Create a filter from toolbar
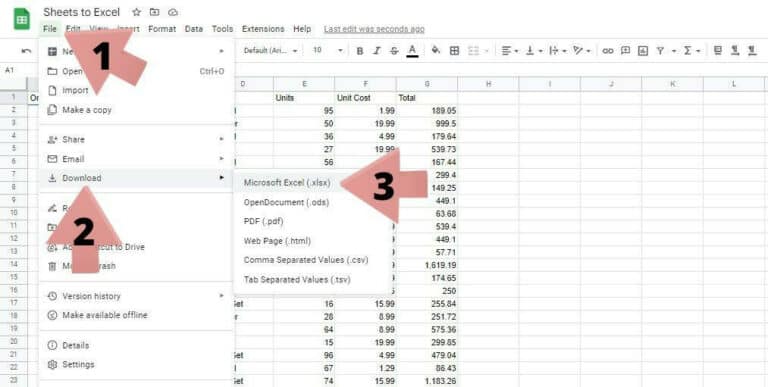768x387 pixels. pyautogui.click(x=661, y=50)
